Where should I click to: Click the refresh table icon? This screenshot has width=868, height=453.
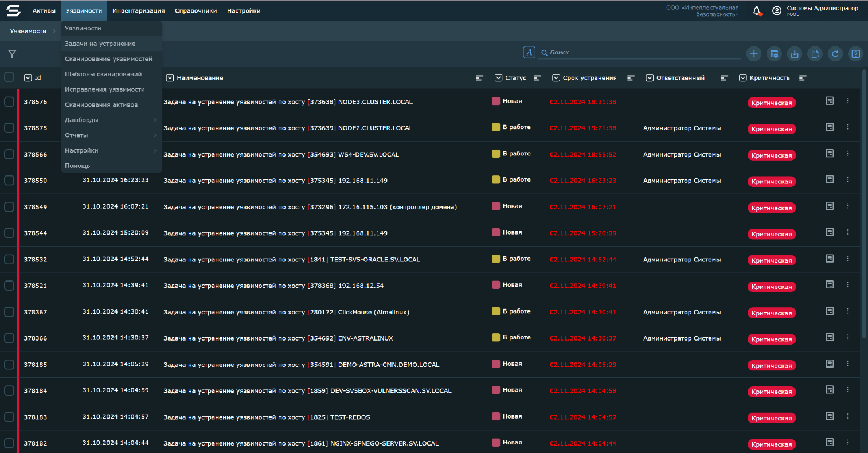tap(835, 54)
